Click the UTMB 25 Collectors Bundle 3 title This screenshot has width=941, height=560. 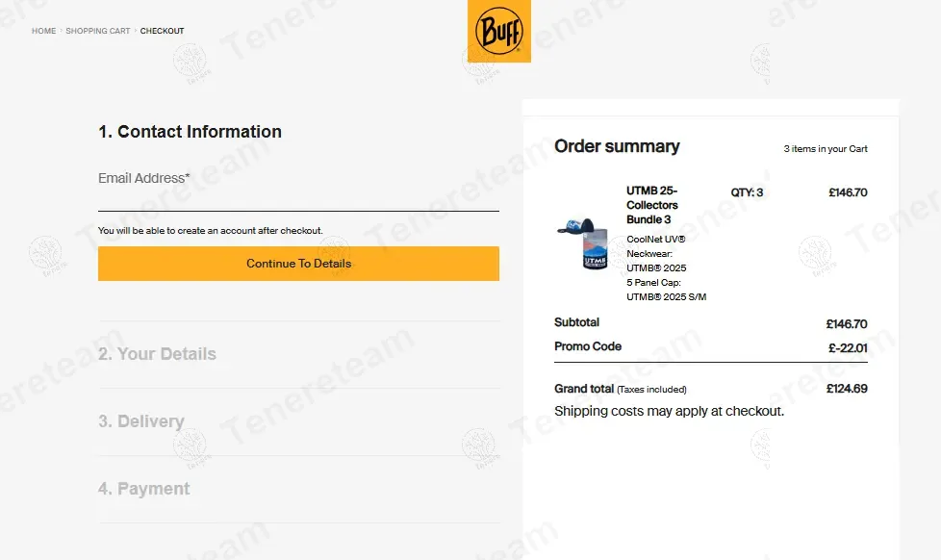coord(652,205)
